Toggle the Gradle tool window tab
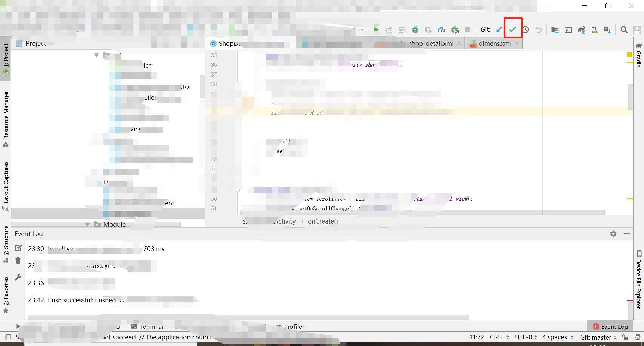Screen dimensions: 644x346 [639, 55]
